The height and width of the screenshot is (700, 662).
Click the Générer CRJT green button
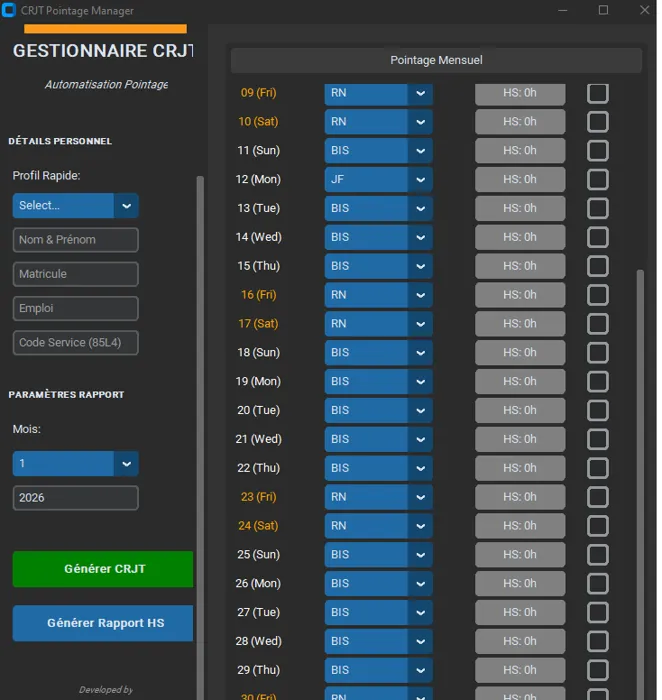pos(103,569)
